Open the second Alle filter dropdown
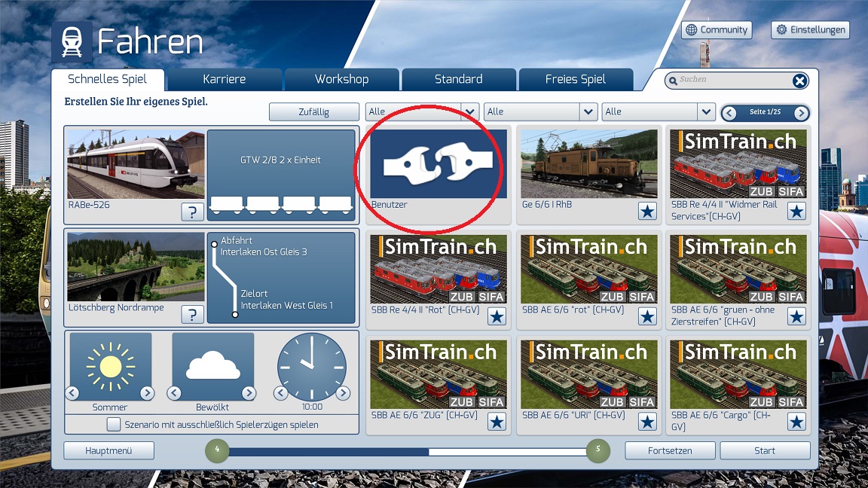Screen dimensions: 868x488 point(540,111)
